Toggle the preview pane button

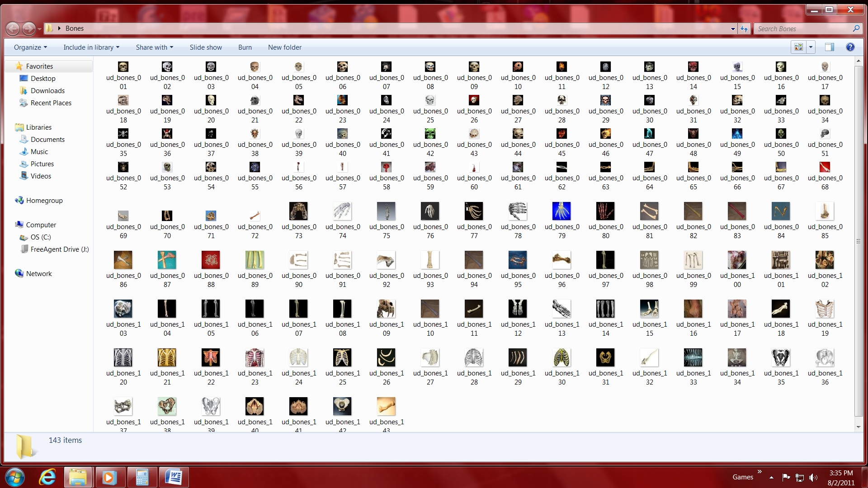[829, 47]
